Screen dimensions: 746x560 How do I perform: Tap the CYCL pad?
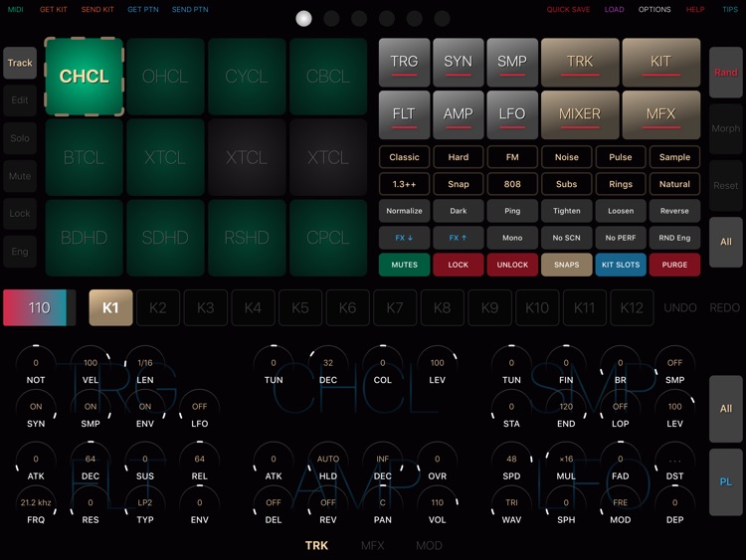pyautogui.click(x=247, y=77)
